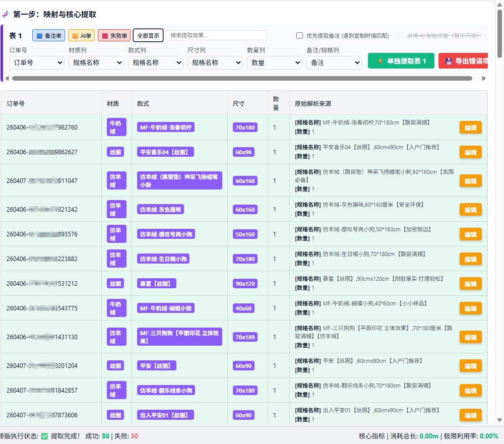Click the 平安喜乐04【丝圈】 style tag

pyautogui.click(x=165, y=152)
